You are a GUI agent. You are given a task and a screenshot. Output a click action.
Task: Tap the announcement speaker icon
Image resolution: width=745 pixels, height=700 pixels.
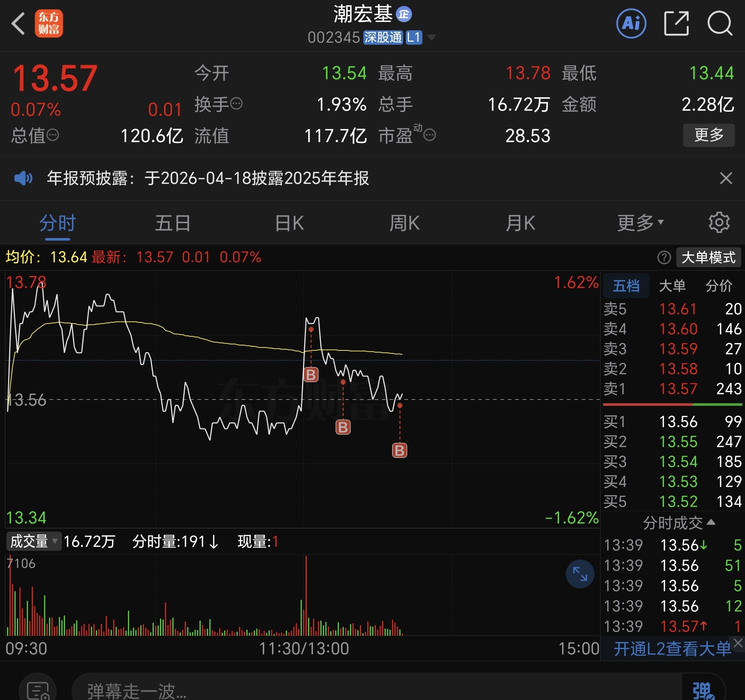pos(23,179)
